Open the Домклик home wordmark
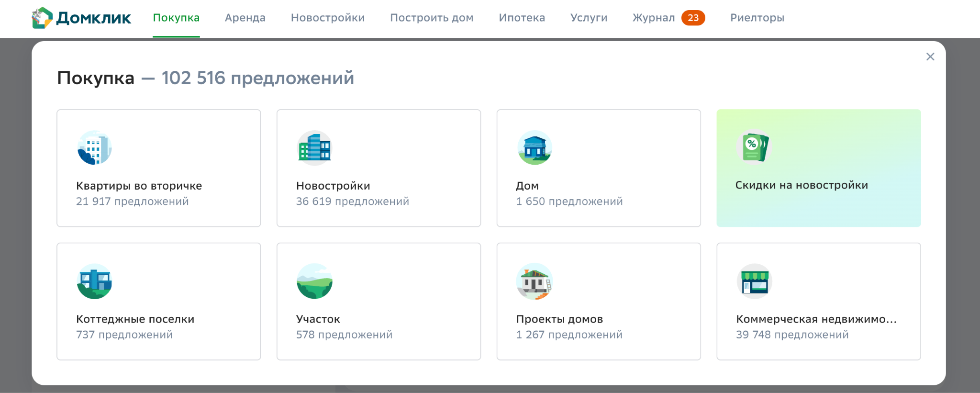The width and height of the screenshot is (980, 393). (x=94, y=18)
